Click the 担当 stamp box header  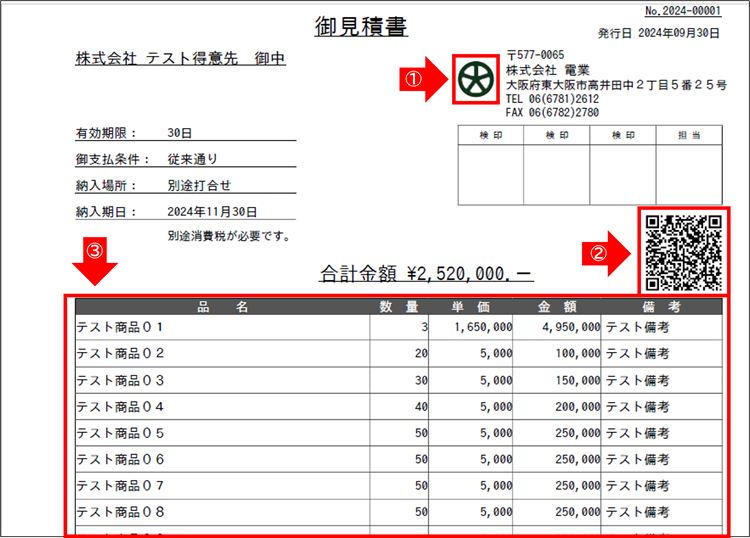[689, 135]
